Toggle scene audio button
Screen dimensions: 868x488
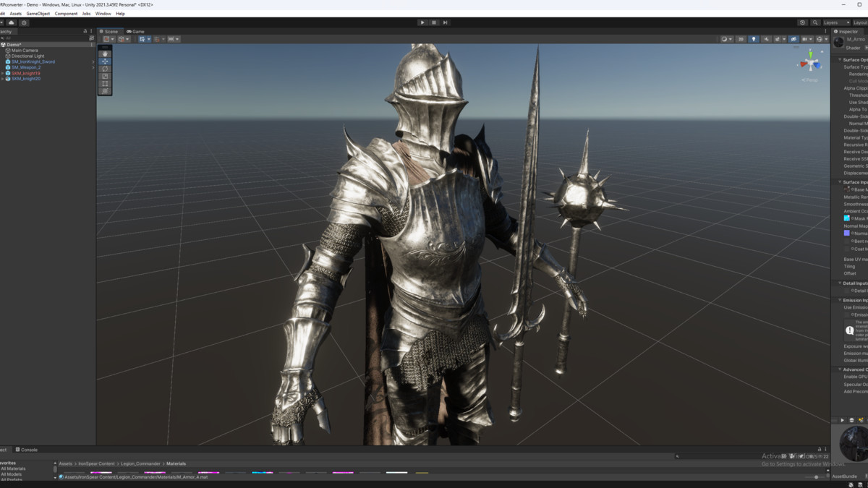click(766, 39)
